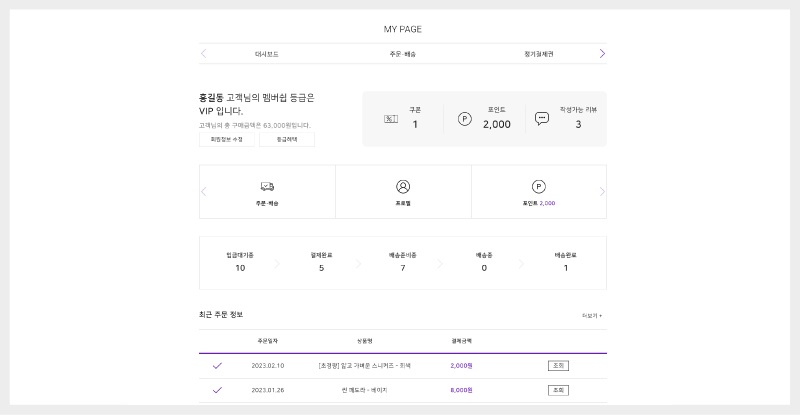Open the 정기결제권 tab
Image resolution: width=800 pixels, height=415 pixels.
pyautogui.click(x=538, y=54)
